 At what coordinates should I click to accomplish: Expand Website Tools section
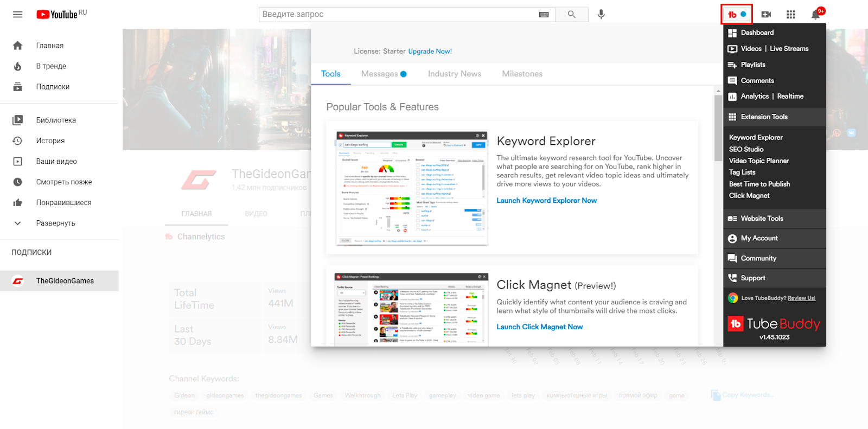[775, 219]
